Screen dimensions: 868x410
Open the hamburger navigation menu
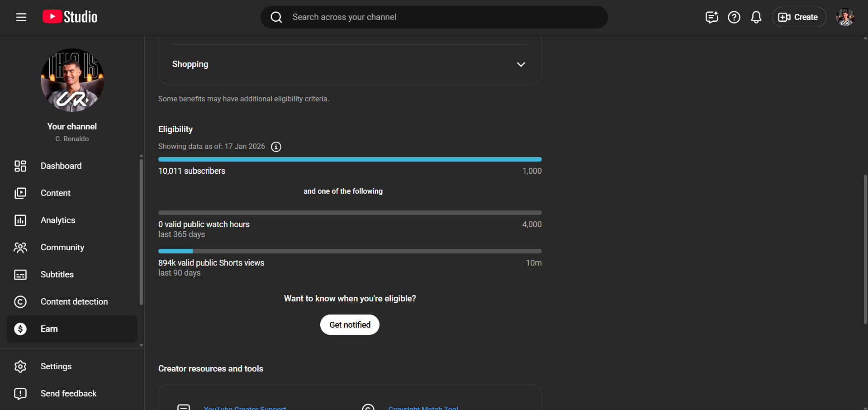click(21, 17)
